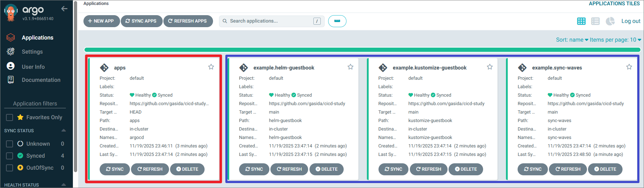Click the OutOfSync yellow arrow icon
Image resolution: width=644 pixels, height=188 pixels.
(20, 168)
